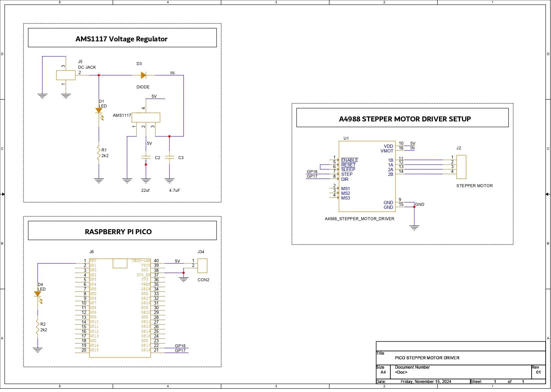Viewport: 551px width, 392px height.
Task: Select the R2 resistor symbol
Action: click(x=38, y=327)
